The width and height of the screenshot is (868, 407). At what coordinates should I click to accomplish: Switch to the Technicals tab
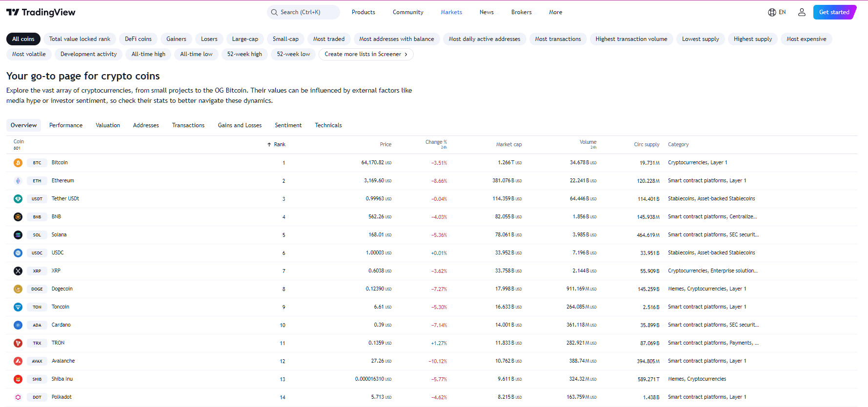(328, 125)
